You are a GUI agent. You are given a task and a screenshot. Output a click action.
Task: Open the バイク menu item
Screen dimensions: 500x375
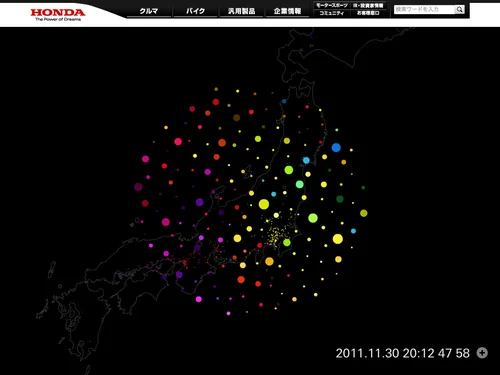[x=195, y=11]
